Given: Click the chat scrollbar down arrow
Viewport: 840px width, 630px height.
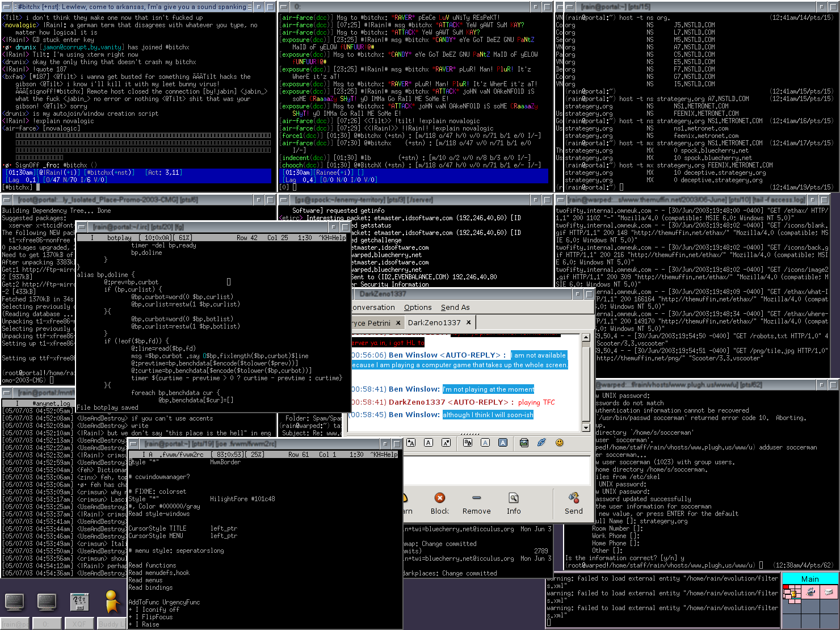Looking at the screenshot, I should pos(586,427).
